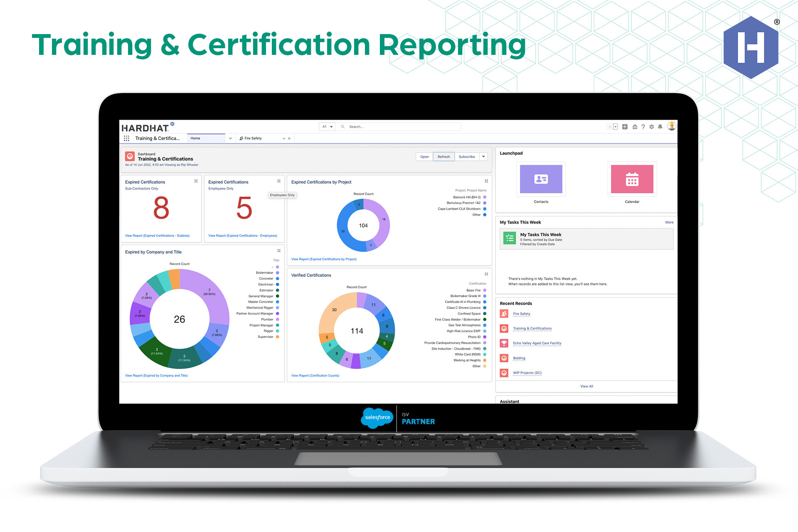Screen dimensions: 798x532
Task: Open Rip Wheeler's profile avatar
Action: tap(671, 127)
